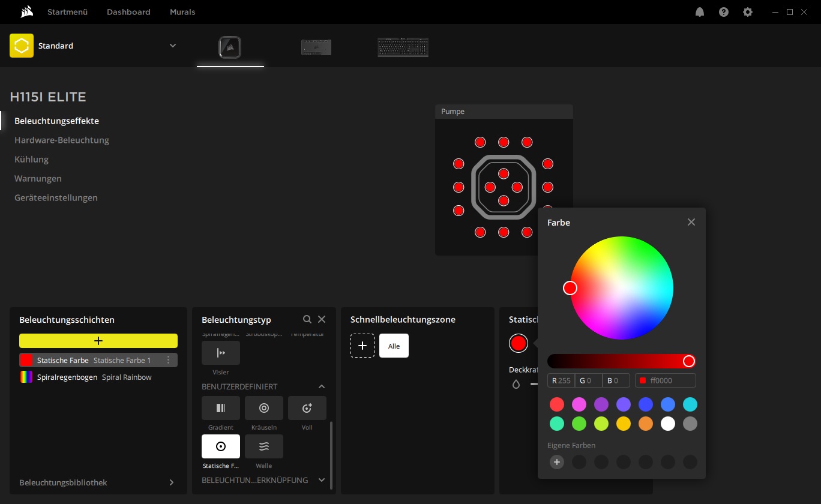
Task: Pick the mint green preset color
Action: click(557, 424)
